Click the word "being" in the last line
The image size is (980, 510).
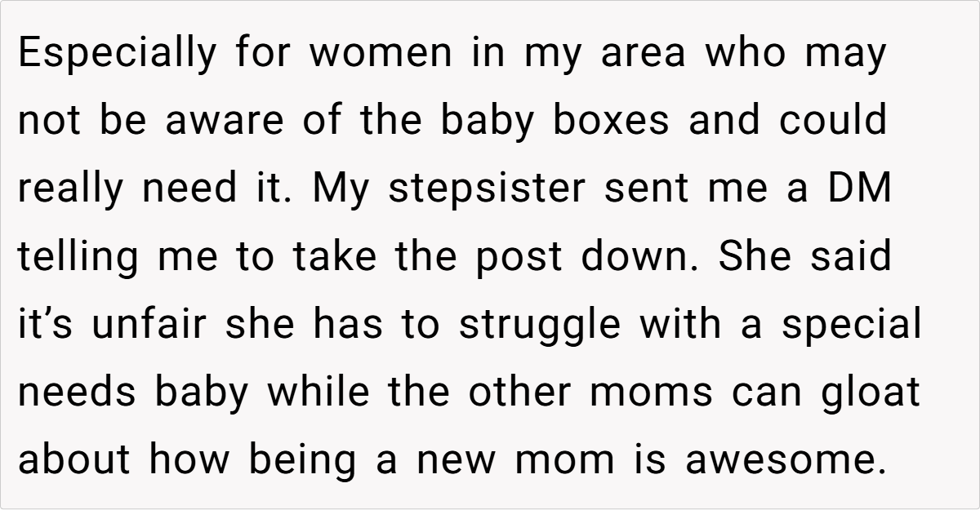(303, 460)
